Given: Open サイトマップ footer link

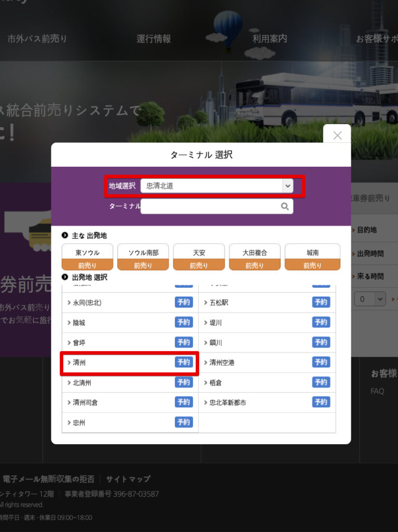Looking at the screenshot, I should coord(128,479).
